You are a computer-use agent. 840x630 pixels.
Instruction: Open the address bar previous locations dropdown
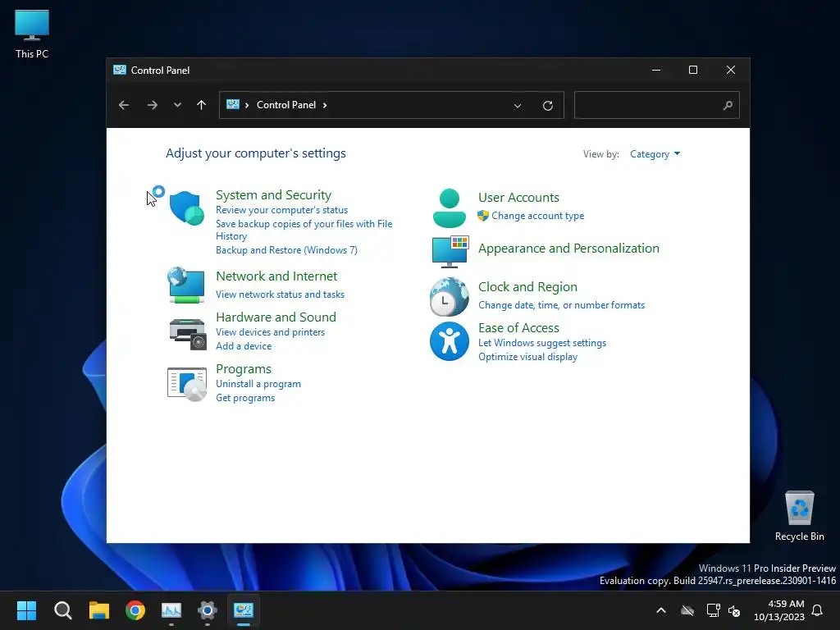pos(518,106)
